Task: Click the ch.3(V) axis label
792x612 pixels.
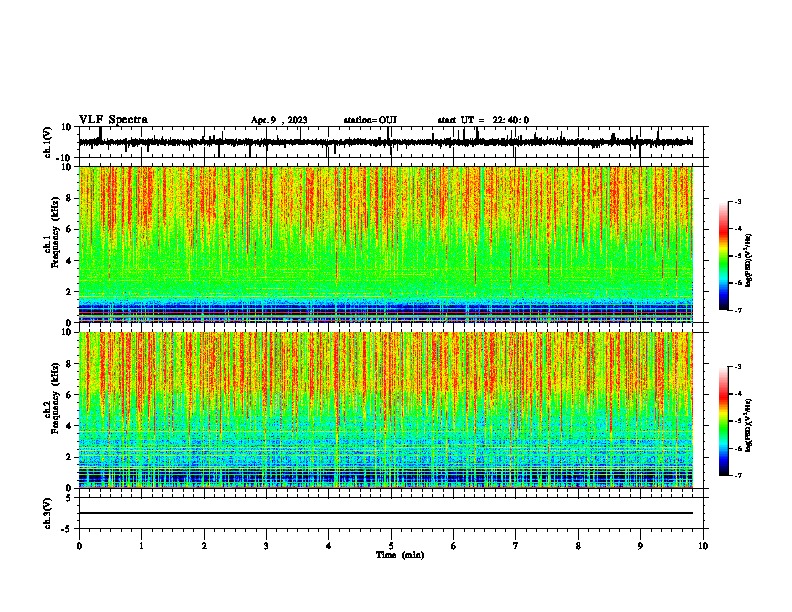Action: [48, 513]
